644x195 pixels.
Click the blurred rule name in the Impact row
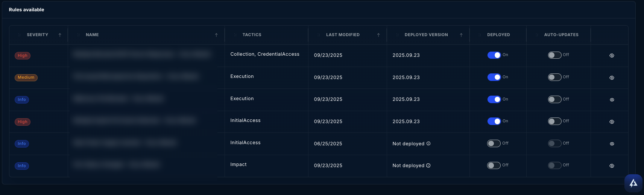(117, 165)
